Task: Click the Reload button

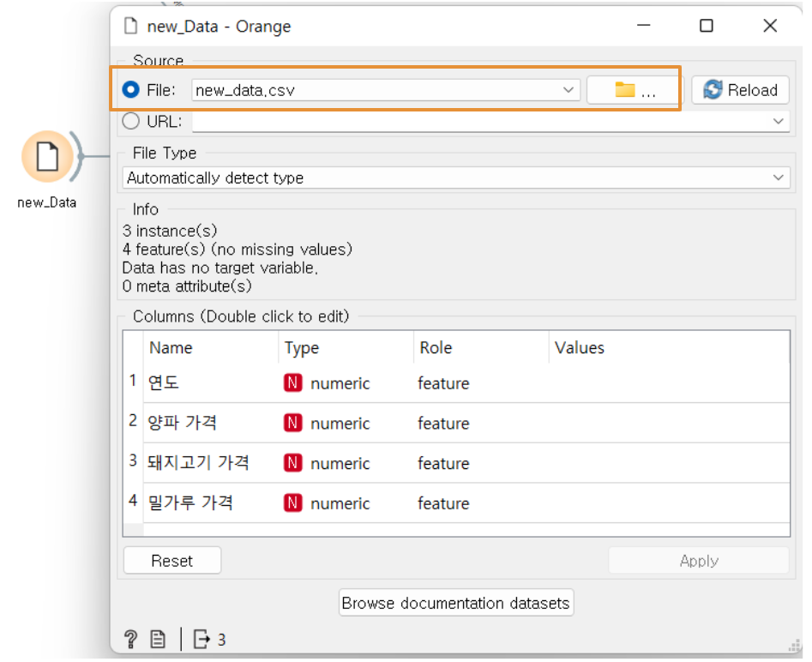Action: click(740, 90)
